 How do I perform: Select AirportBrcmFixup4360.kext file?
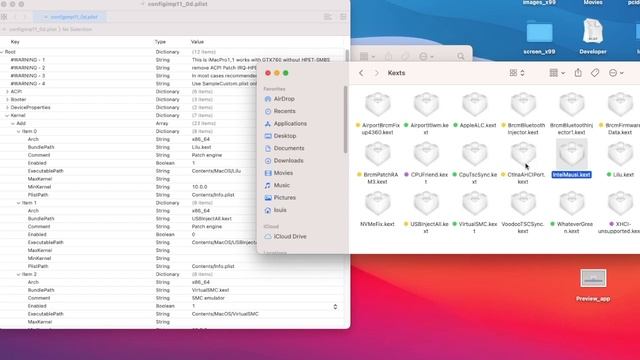[378, 113]
